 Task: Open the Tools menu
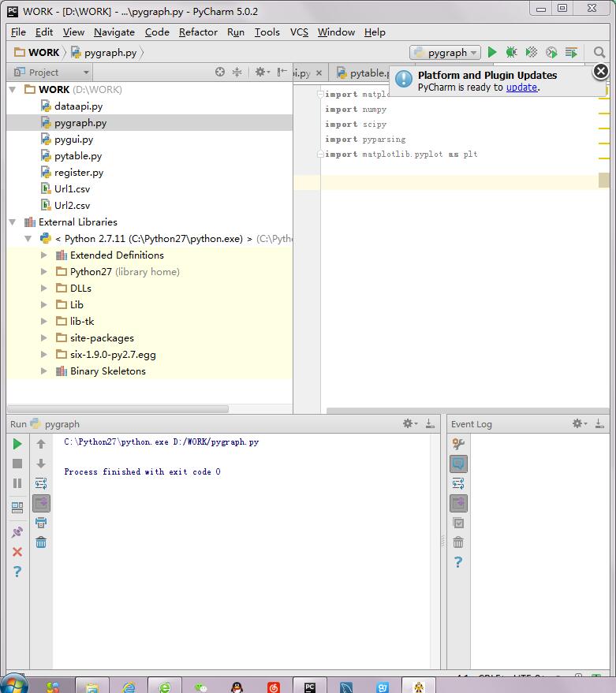coord(267,32)
